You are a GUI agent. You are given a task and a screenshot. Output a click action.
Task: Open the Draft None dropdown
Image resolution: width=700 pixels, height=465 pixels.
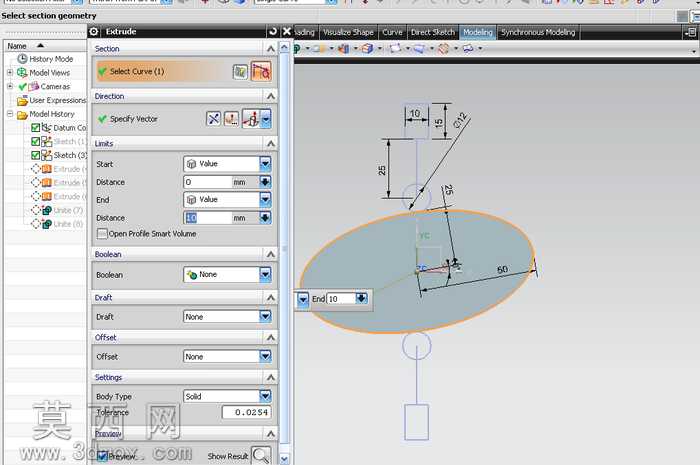click(x=265, y=316)
